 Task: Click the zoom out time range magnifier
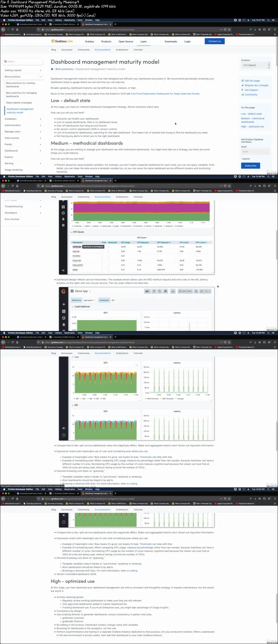tap(196, 291)
